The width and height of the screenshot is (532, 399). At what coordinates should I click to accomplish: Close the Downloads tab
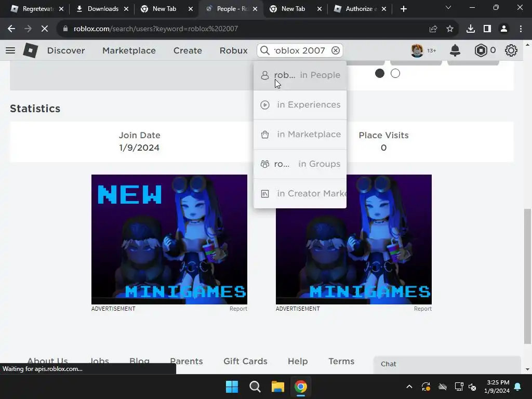pos(126,9)
